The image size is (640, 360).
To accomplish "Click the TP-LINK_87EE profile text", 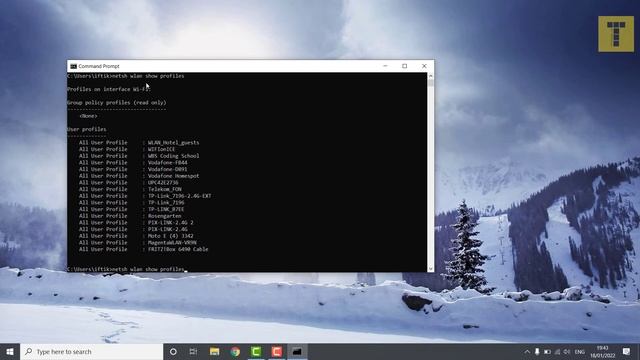I will [166, 209].
